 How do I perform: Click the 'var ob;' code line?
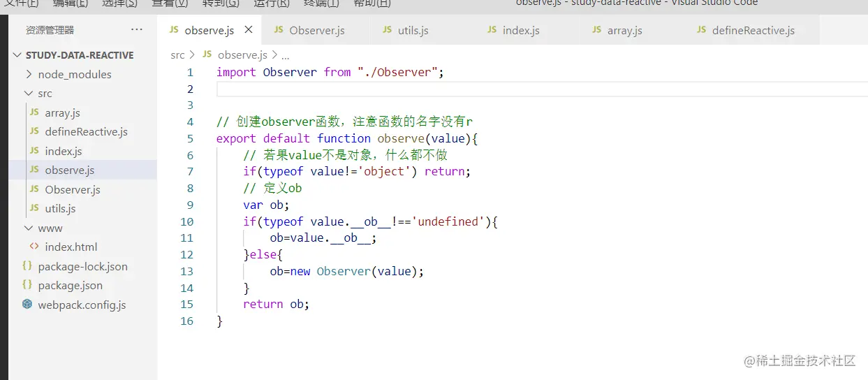(266, 205)
